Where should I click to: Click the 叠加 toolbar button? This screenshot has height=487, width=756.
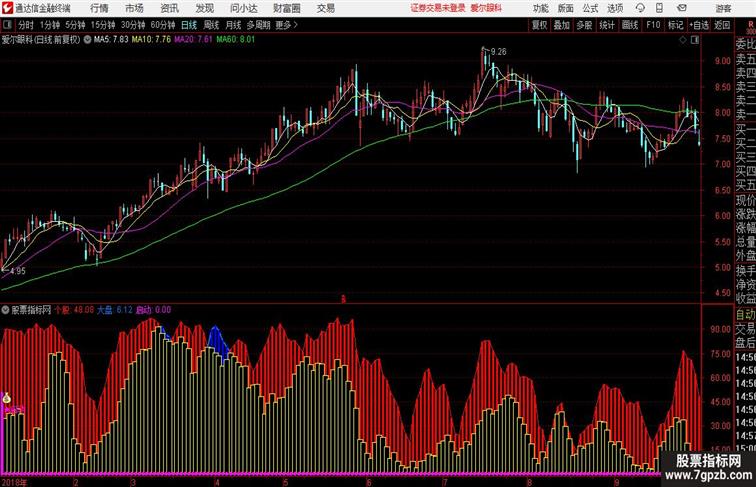(562, 25)
